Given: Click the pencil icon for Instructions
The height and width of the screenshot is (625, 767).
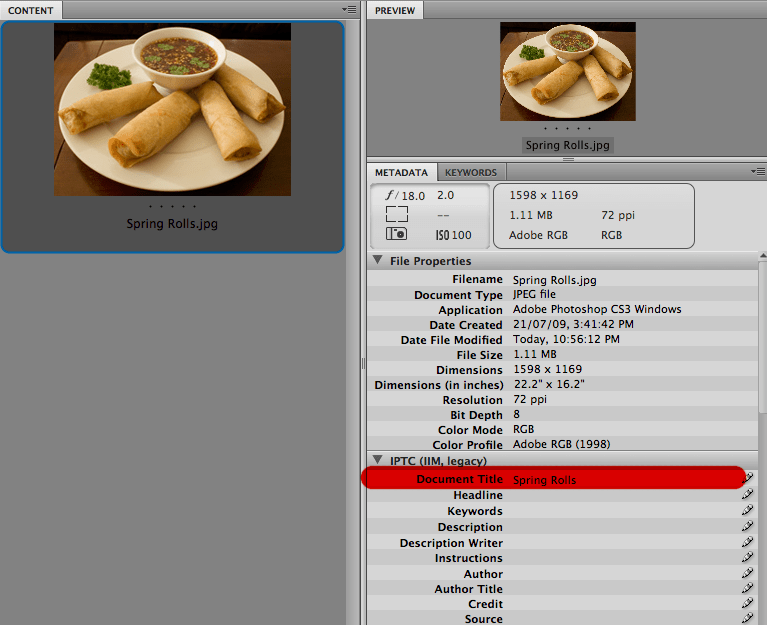Looking at the screenshot, I should pos(747,557).
